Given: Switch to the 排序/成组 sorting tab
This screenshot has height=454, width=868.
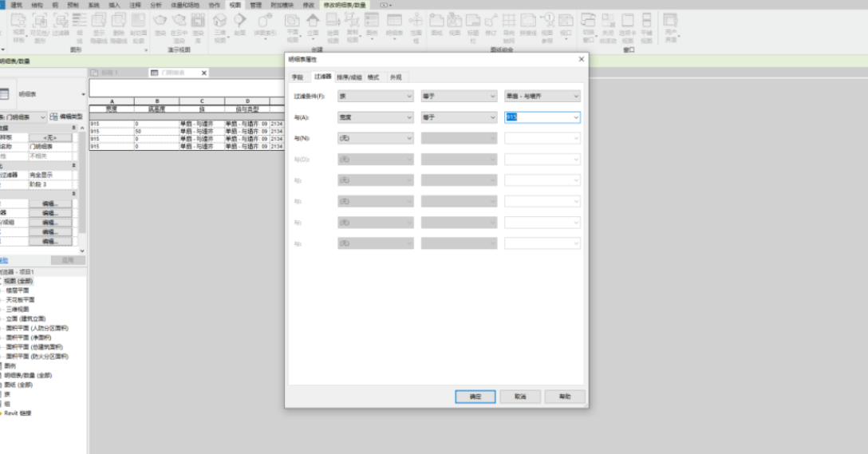Looking at the screenshot, I should pos(349,77).
